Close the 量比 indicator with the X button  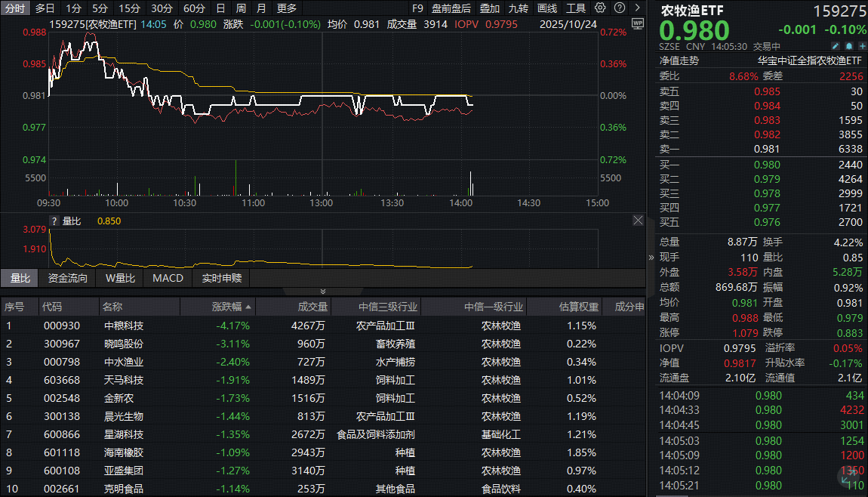[x=638, y=220]
